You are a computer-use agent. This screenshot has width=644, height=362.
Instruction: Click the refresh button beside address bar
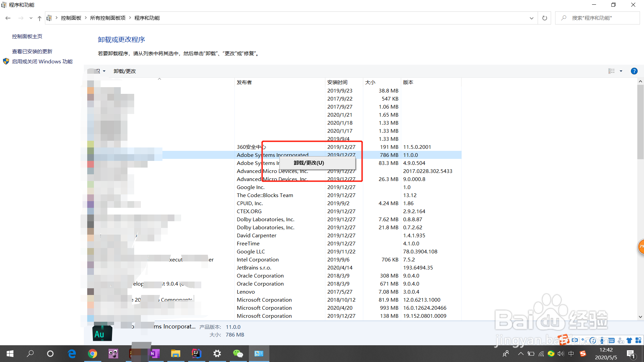544,18
